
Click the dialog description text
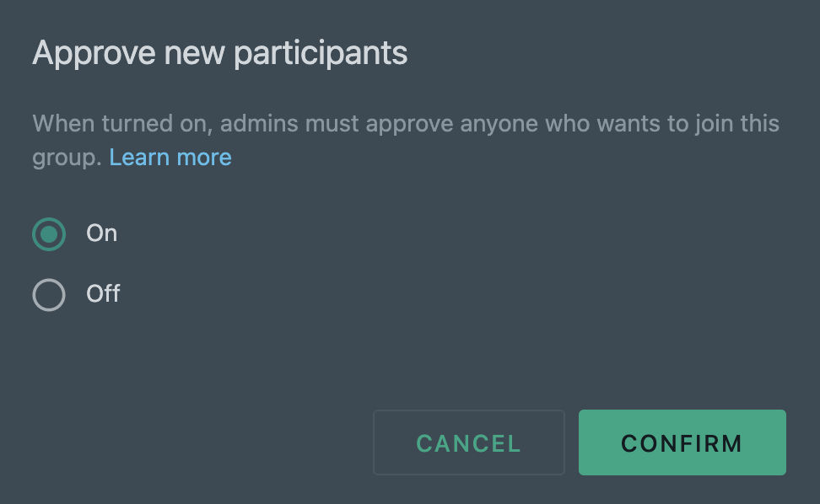[x=405, y=123]
